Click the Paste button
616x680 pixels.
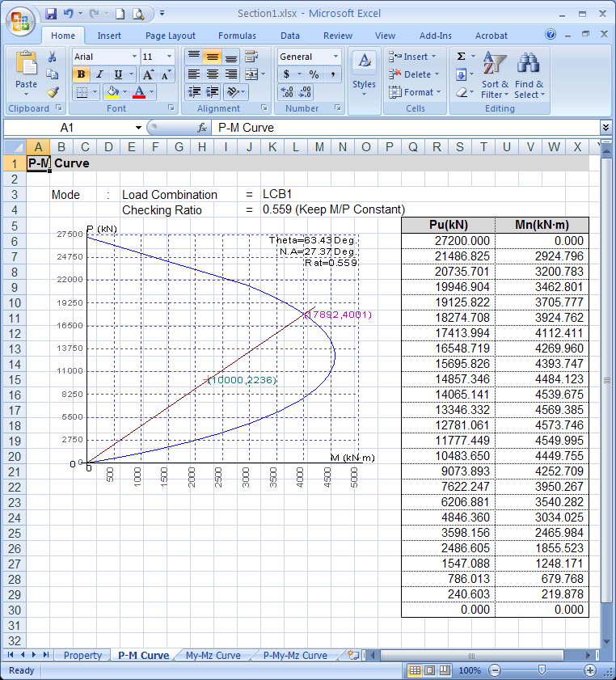[26, 73]
